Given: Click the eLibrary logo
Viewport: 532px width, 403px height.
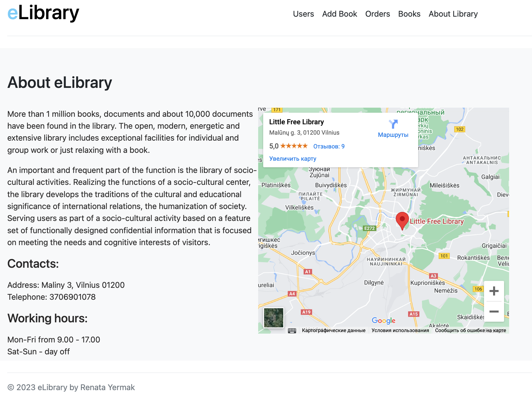Looking at the screenshot, I should tap(43, 13).
